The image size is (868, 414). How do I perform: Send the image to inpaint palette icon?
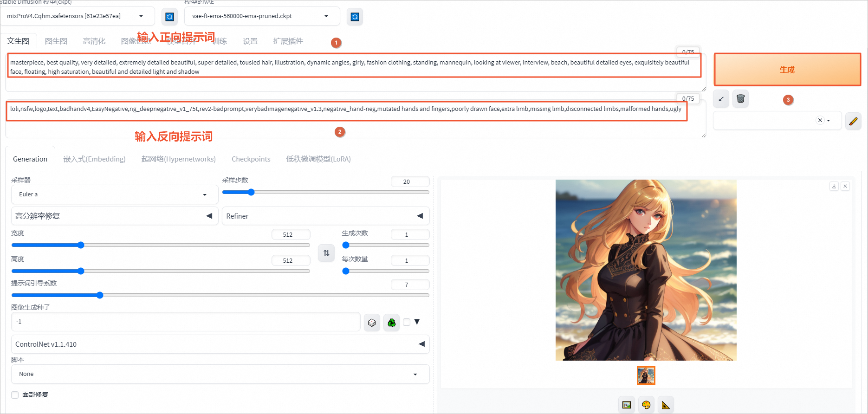click(646, 405)
